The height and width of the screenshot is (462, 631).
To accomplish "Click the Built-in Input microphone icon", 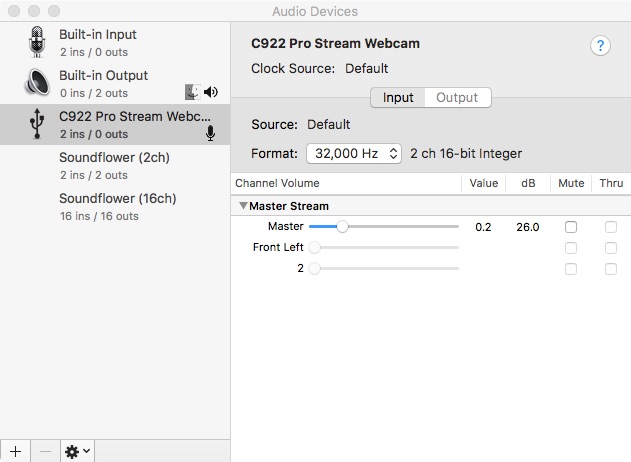I will pyautogui.click(x=38, y=42).
